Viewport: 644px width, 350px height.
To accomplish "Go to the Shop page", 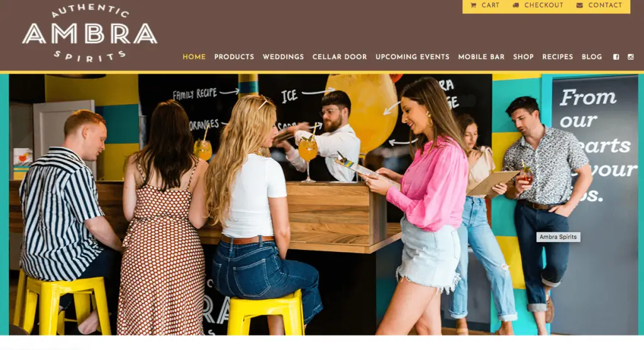I will coord(523,57).
